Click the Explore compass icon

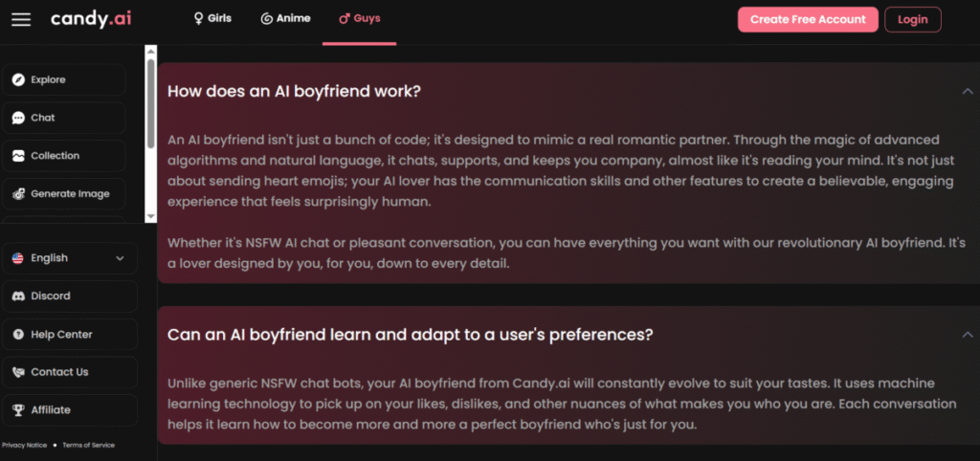(18, 80)
